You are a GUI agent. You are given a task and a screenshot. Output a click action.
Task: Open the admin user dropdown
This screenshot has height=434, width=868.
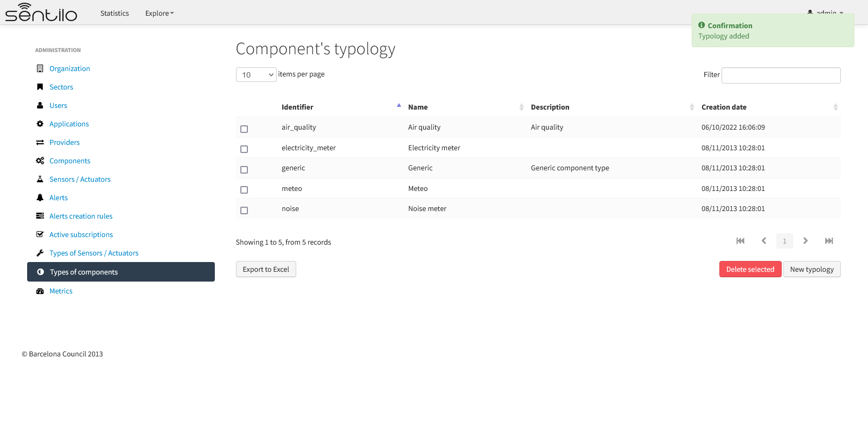point(825,12)
